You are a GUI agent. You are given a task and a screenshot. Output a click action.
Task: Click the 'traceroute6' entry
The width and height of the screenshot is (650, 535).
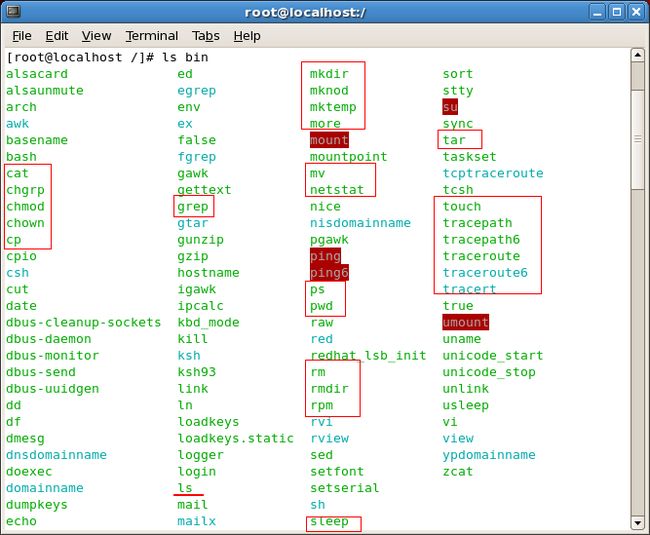(485, 273)
